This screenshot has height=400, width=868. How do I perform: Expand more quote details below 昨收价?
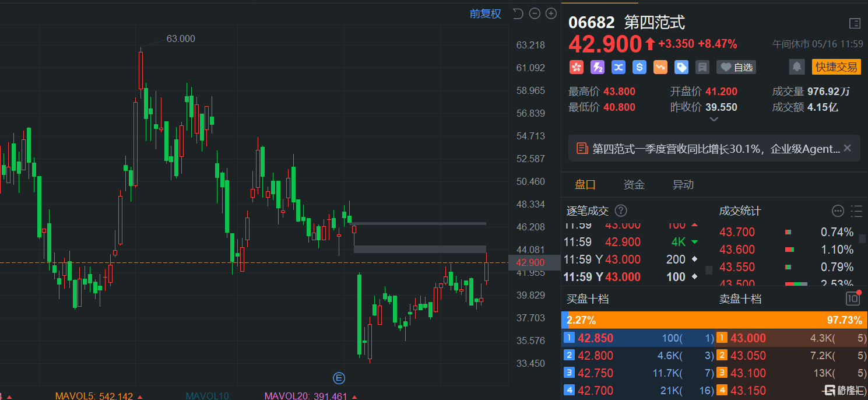click(x=714, y=120)
